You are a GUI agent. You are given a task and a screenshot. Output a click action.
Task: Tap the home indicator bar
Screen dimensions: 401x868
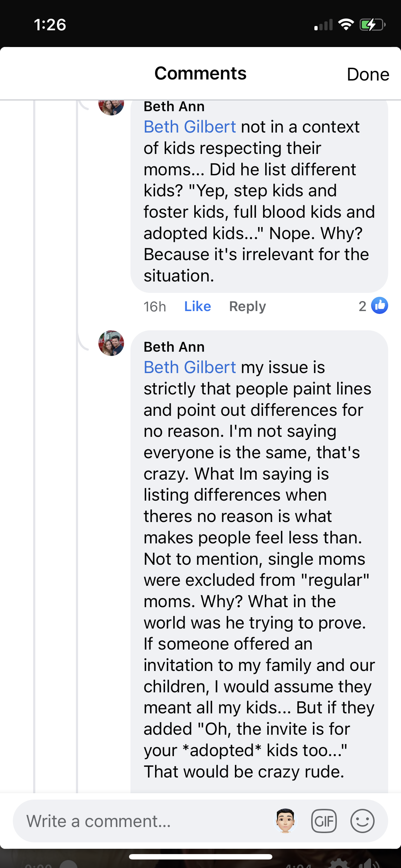201,857
